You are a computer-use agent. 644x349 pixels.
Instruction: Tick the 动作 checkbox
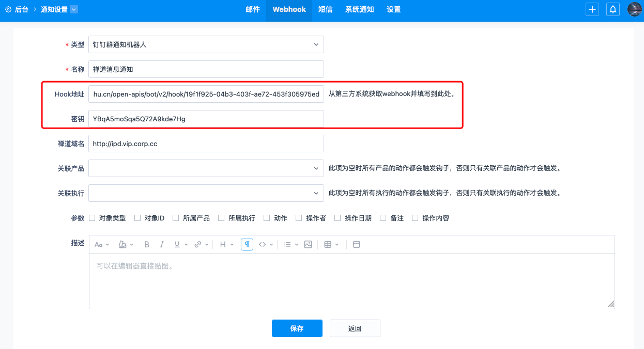pos(267,218)
